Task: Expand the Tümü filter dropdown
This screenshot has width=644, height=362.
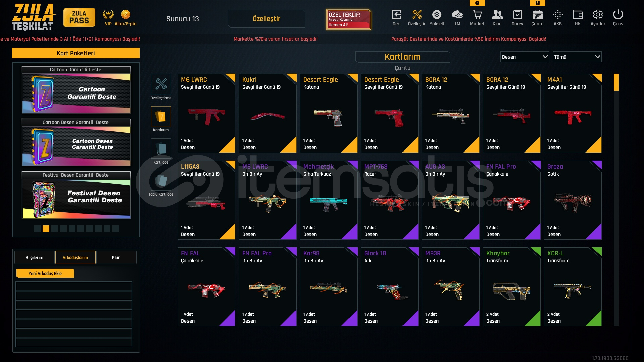Action: tap(577, 57)
